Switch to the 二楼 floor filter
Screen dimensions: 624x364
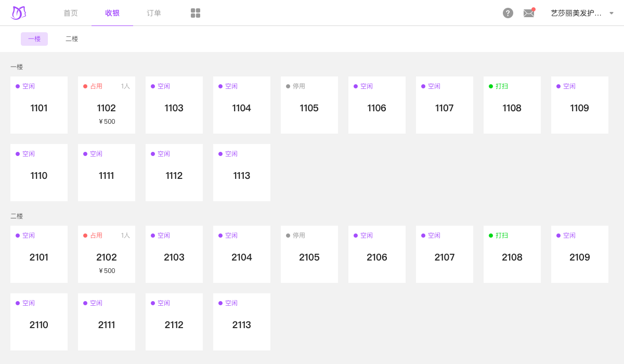(72, 39)
